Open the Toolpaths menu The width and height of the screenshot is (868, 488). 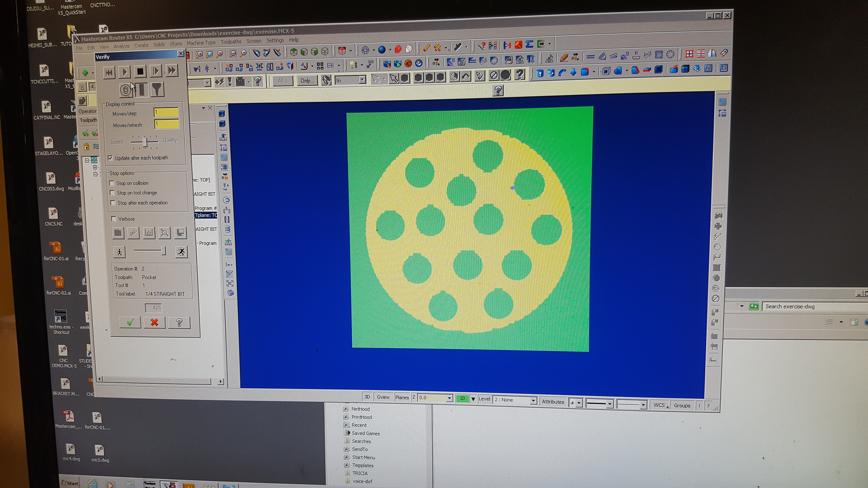pos(231,42)
